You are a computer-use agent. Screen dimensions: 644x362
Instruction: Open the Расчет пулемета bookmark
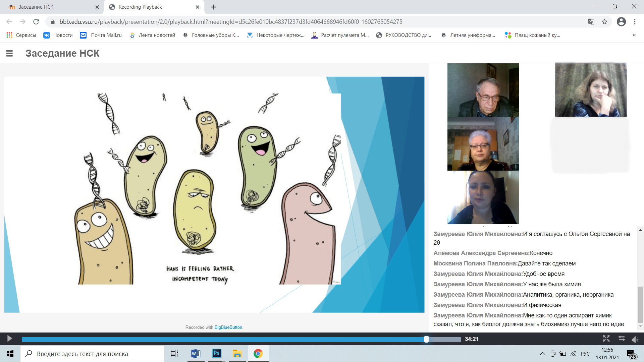[x=340, y=35]
